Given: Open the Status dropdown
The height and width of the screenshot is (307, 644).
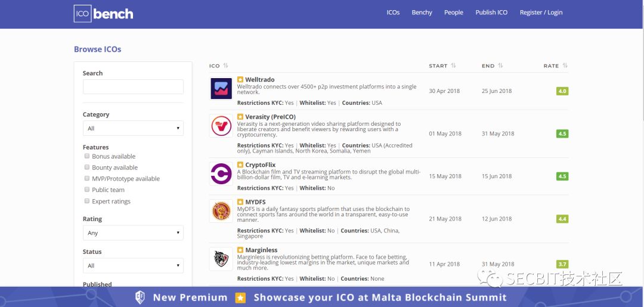Looking at the screenshot, I should [133, 265].
